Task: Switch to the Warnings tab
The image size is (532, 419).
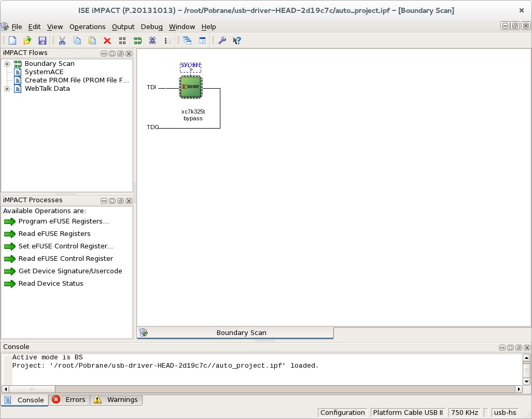Action: [116, 400]
